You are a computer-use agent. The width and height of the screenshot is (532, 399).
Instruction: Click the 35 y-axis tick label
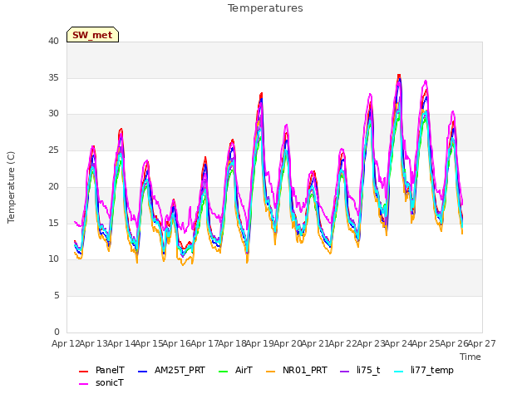pos(53,77)
